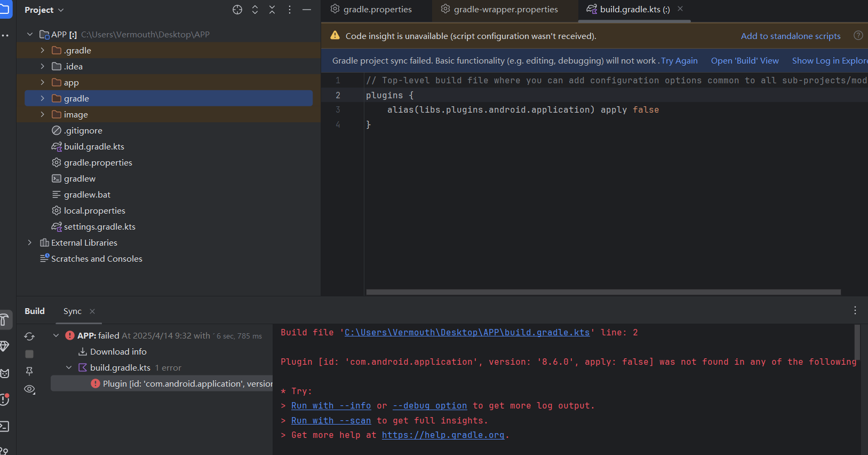The image size is (868, 455).
Task: Open the build.gradle.kts file path link
Action: (467, 332)
